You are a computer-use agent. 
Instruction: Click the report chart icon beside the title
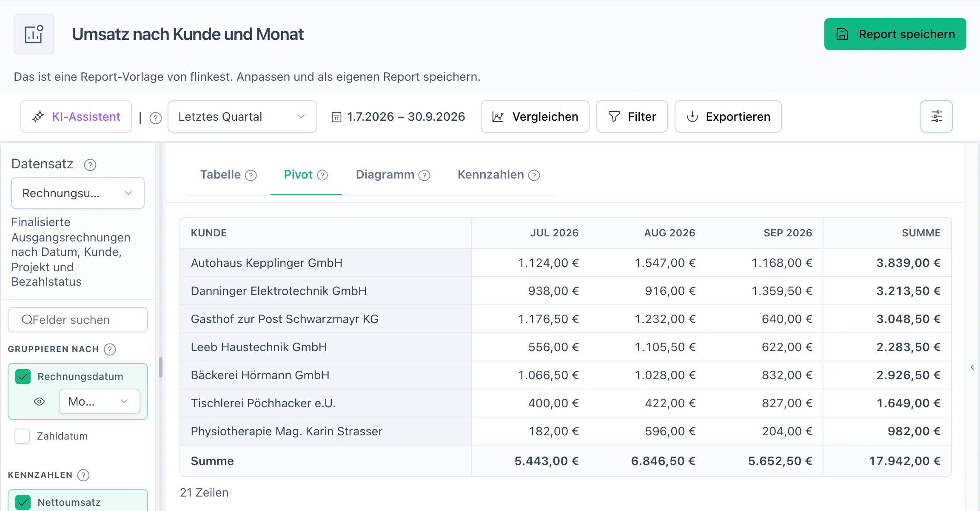pyautogui.click(x=34, y=34)
